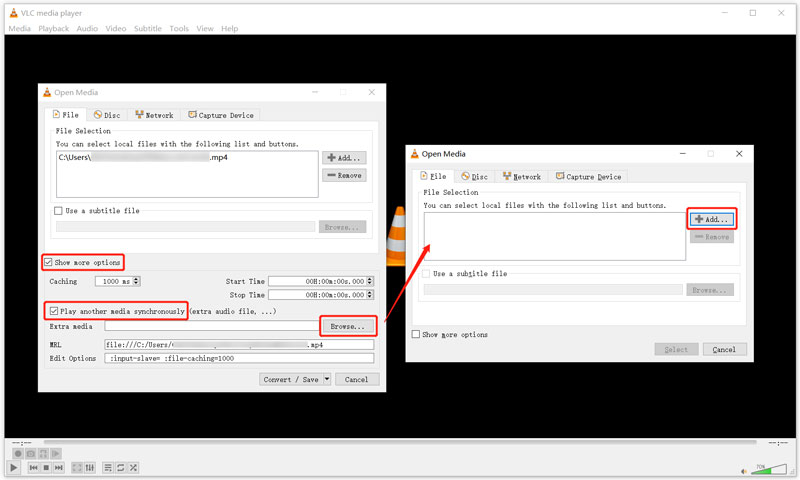Open extended settings equalizer icon

click(90, 467)
